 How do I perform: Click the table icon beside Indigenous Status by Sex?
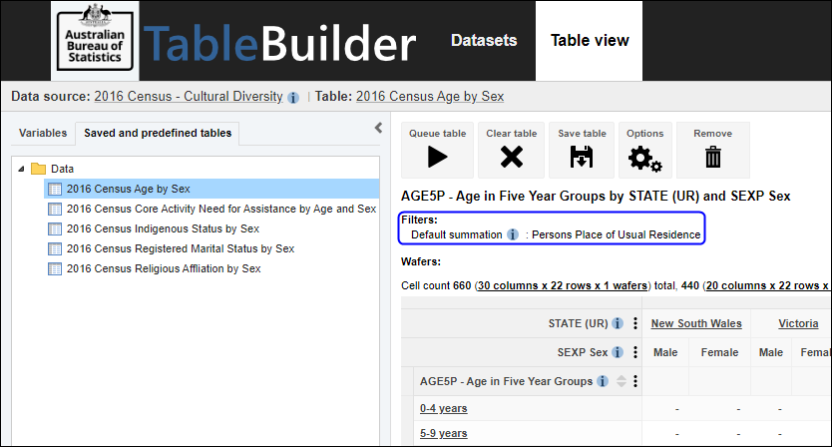55,229
